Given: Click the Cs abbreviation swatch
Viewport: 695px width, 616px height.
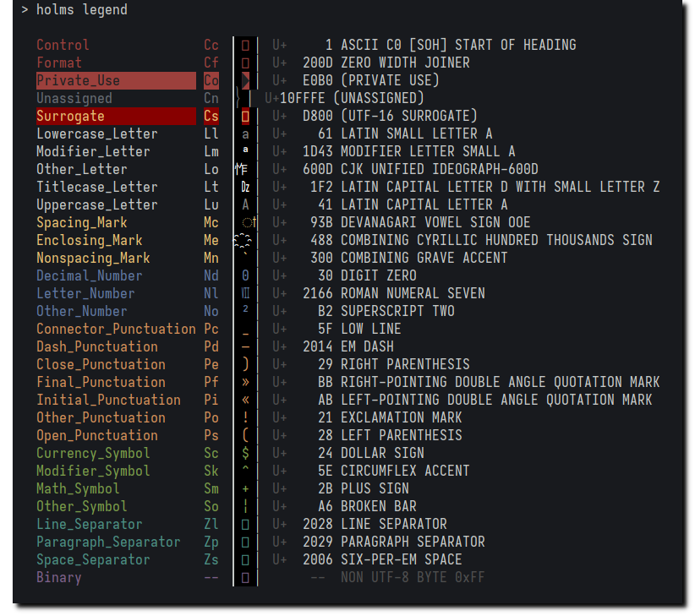Looking at the screenshot, I should click(x=211, y=116).
